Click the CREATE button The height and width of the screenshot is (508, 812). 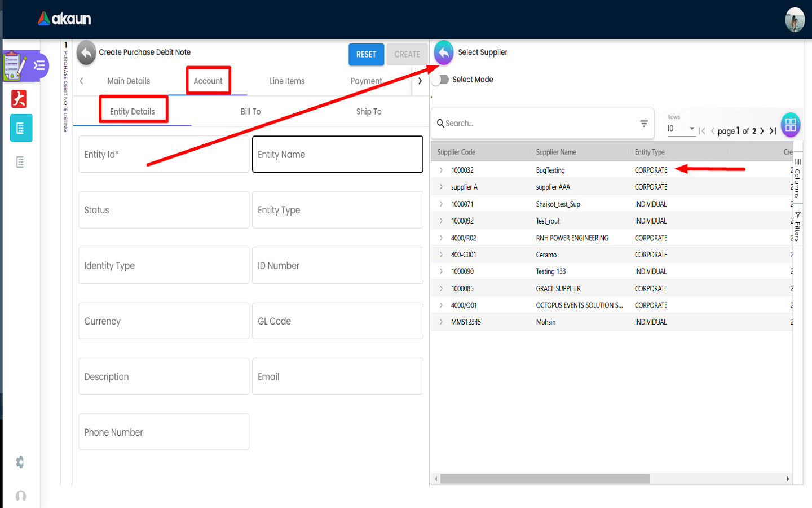coord(407,55)
